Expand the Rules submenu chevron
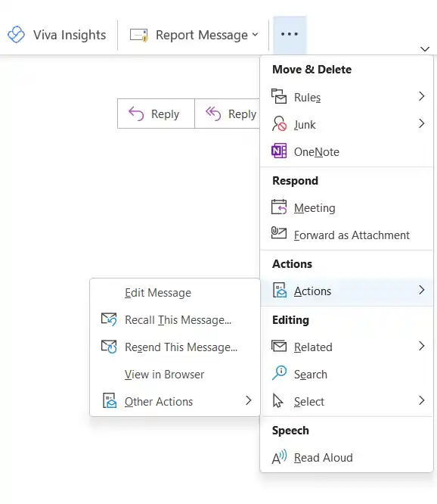 (x=422, y=96)
